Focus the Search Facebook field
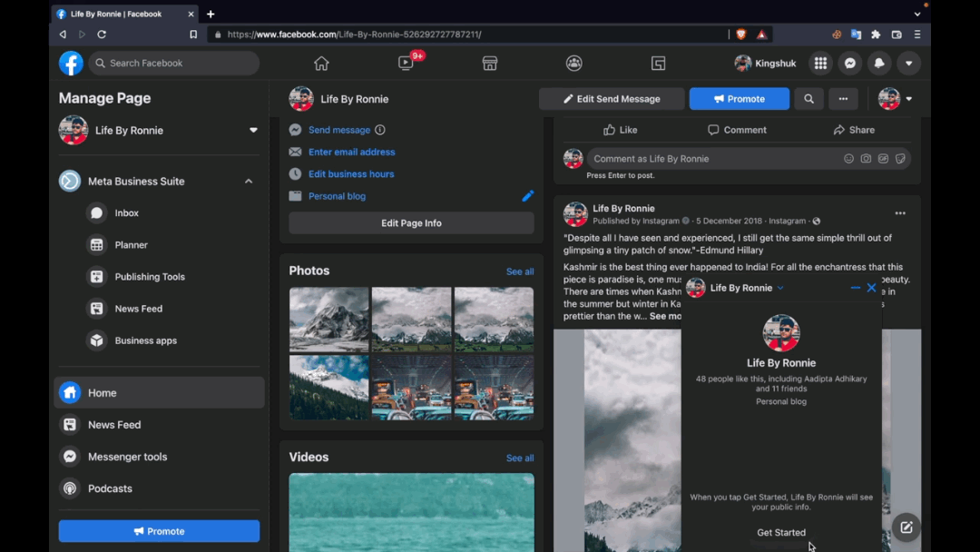 coord(173,64)
